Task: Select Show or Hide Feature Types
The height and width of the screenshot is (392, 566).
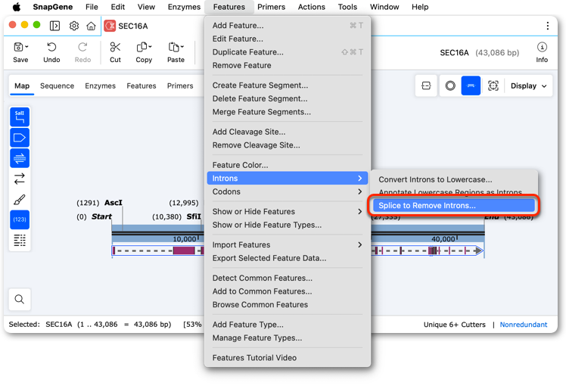Action: (x=288, y=225)
